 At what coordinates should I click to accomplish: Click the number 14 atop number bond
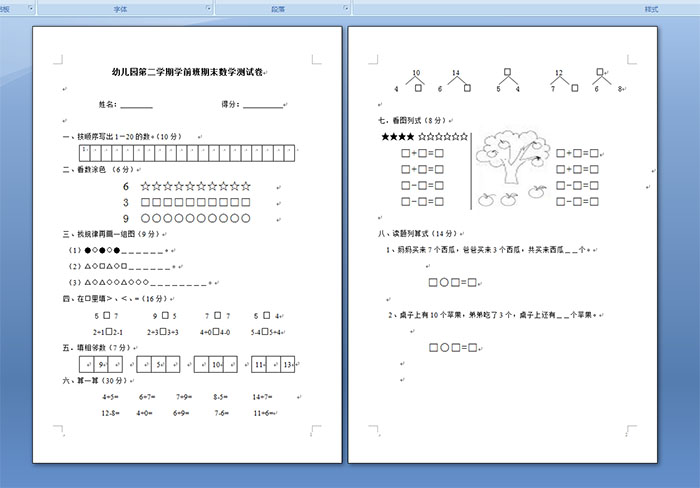pos(455,72)
